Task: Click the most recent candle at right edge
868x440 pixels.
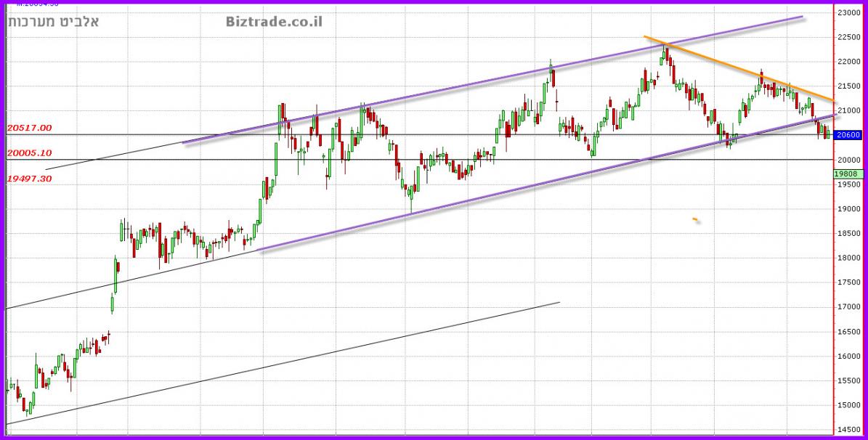Action: (827, 131)
